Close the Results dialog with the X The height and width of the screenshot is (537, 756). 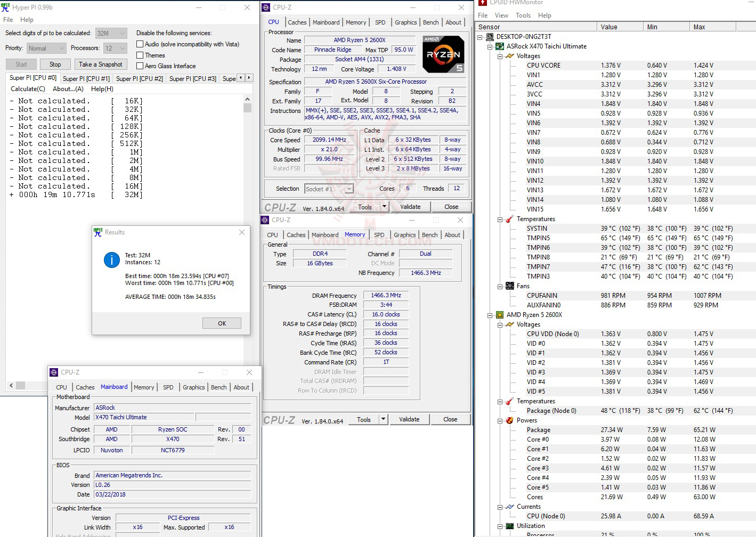pyautogui.click(x=242, y=232)
